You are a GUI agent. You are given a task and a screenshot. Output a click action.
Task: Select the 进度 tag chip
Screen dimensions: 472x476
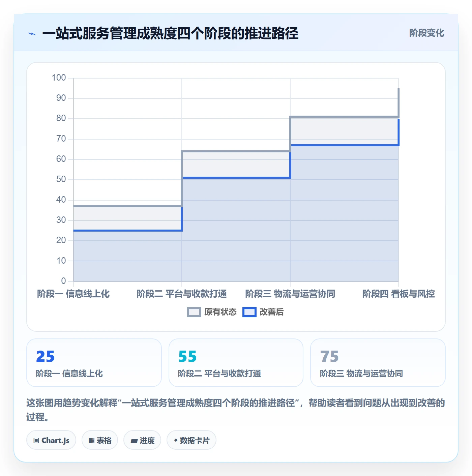[x=142, y=440]
